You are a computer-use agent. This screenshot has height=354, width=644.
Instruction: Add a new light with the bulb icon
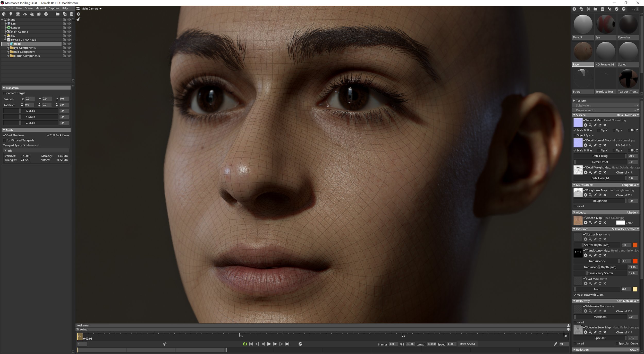11,14
